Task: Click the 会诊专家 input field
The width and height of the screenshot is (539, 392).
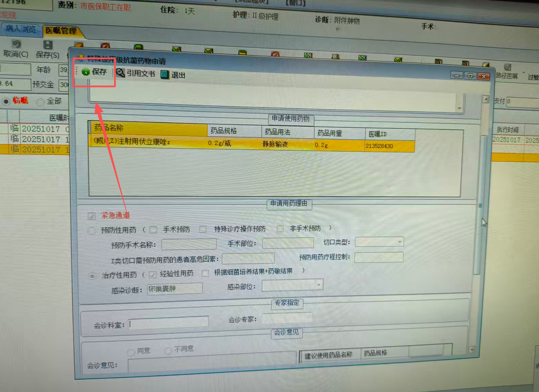Action: pyautogui.click(x=287, y=318)
